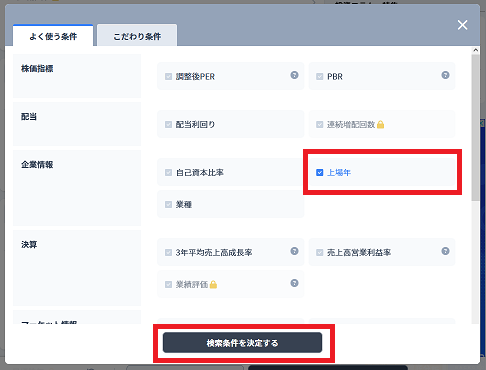The height and width of the screenshot is (370, 486).
Task: Click the vertical scrollbar thumb
Action: pyautogui.click(x=476, y=127)
